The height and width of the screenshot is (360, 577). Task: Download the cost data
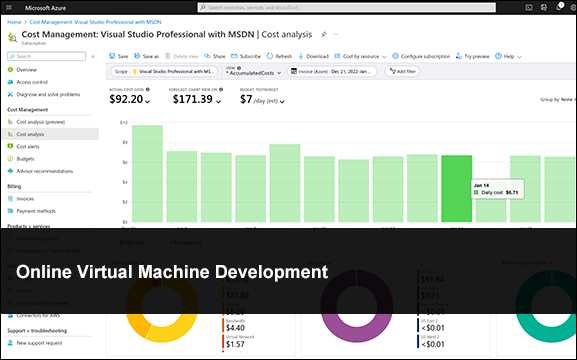click(313, 56)
